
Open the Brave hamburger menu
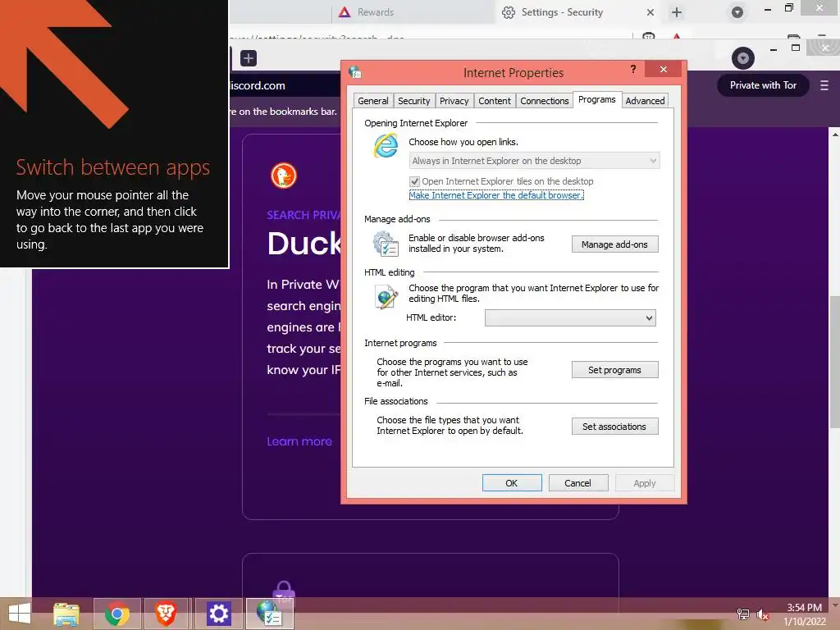(x=824, y=85)
